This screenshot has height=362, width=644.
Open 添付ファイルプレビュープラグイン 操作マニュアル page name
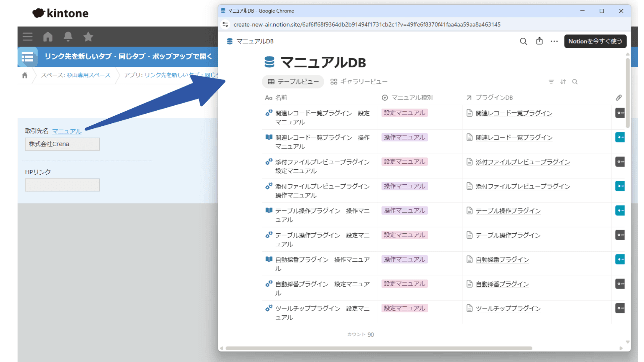point(322,191)
